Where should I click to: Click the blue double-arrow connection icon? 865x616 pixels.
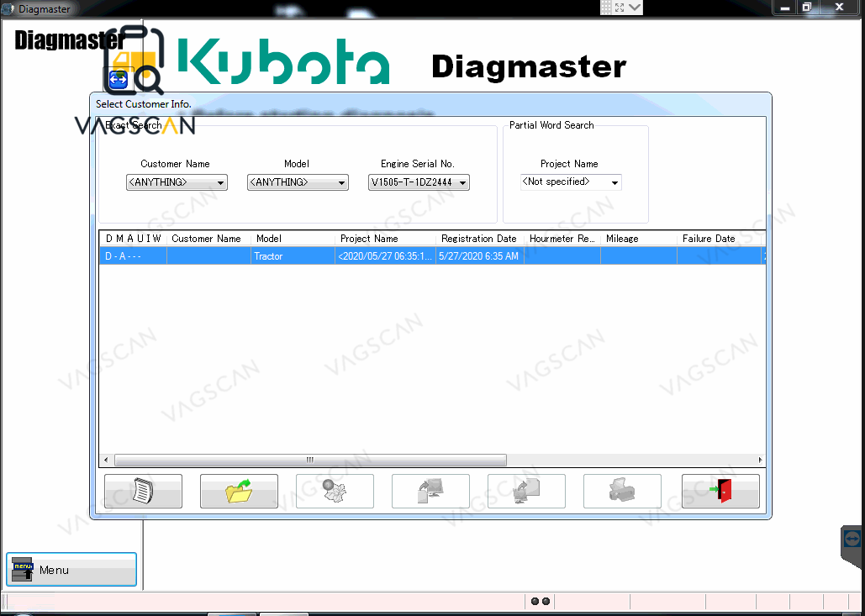[118, 80]
